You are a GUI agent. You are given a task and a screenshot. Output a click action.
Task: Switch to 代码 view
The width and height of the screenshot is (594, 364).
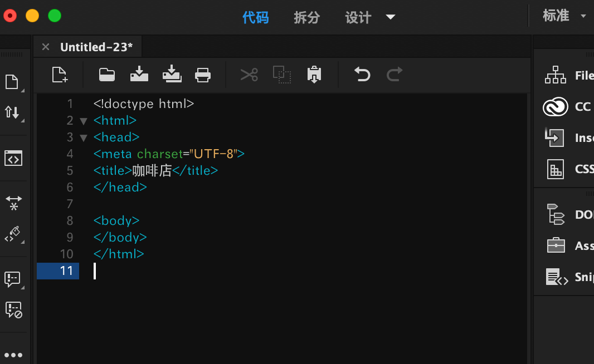pyautogui.click(x=256, y=17)
